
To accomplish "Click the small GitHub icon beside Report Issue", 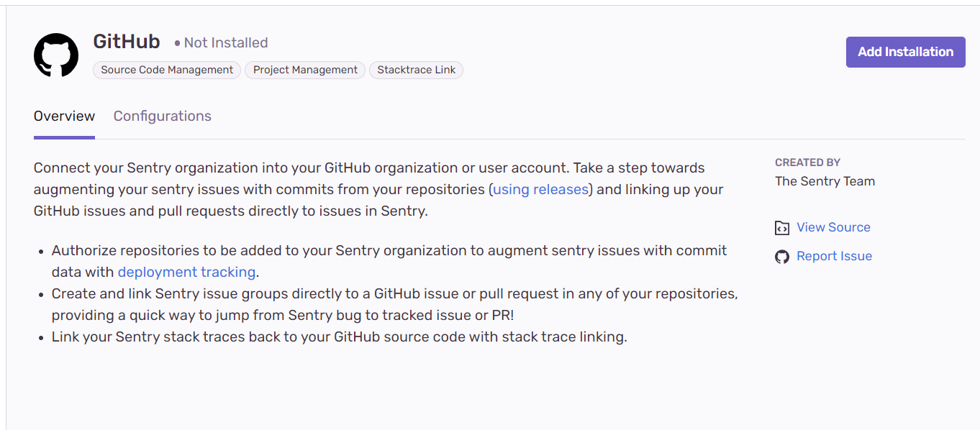I will (x=782, y=256).
